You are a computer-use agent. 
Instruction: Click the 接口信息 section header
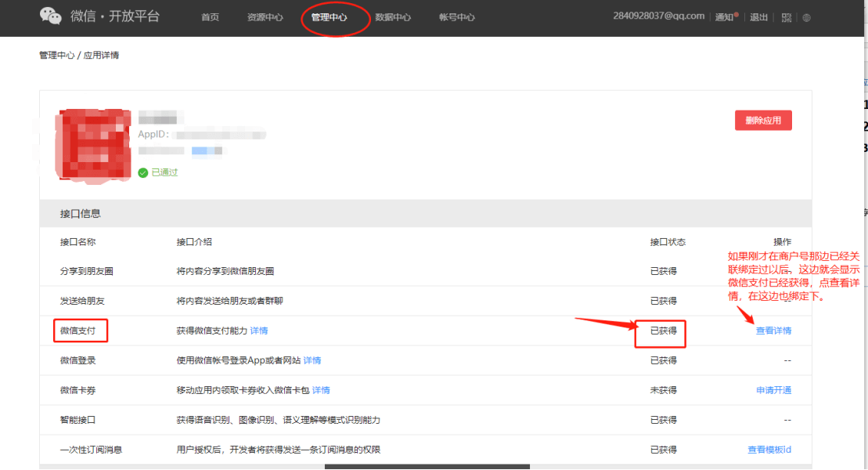pyautogui.click(x=81, y=213)
